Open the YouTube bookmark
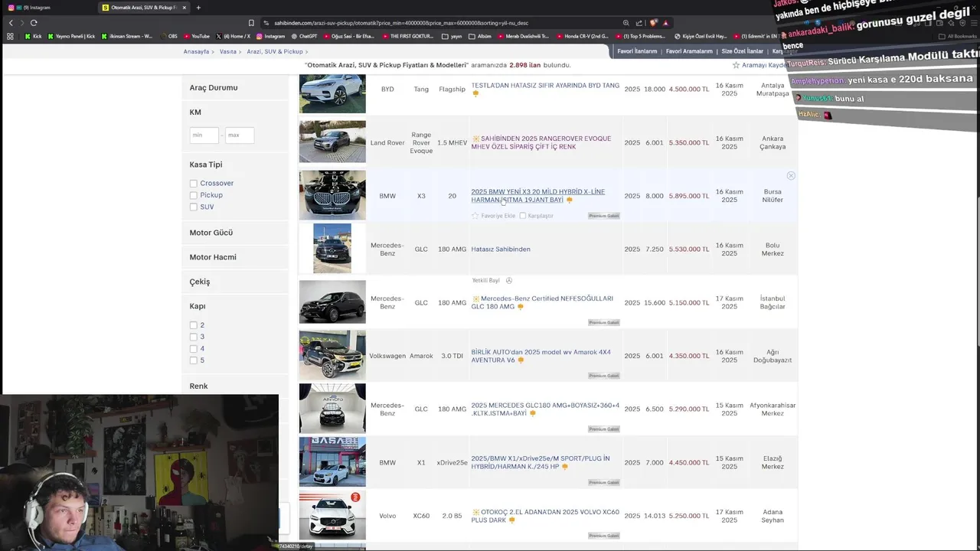The image size is (980, 551). pos(196,36)
